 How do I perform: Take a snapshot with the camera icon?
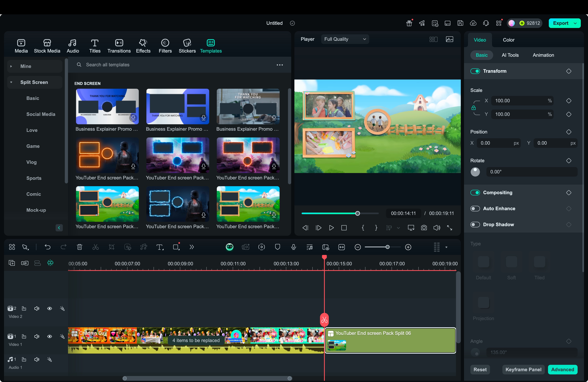[424, 228]
